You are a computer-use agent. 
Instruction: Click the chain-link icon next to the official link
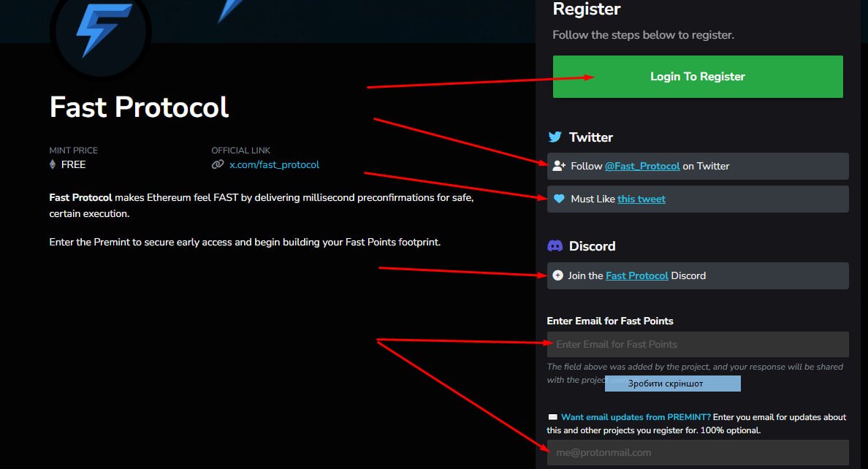click(218, 164)
